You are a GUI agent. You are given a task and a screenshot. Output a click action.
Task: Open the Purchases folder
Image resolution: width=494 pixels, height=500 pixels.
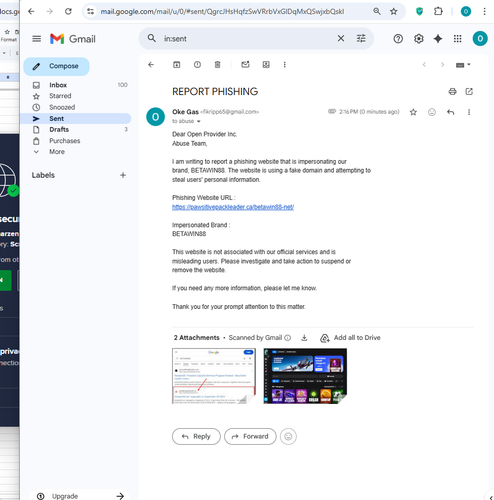(x=76, y=141)
